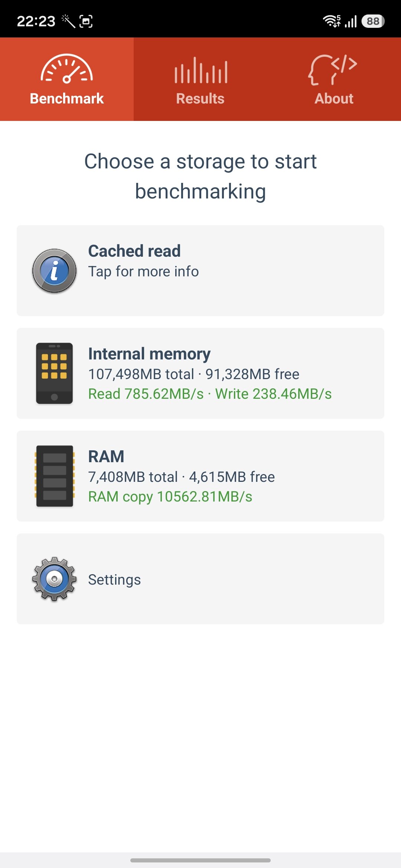Switch to the Results tab label
The height and width of the screenshot is (868, 401).
tap(200, 99)
